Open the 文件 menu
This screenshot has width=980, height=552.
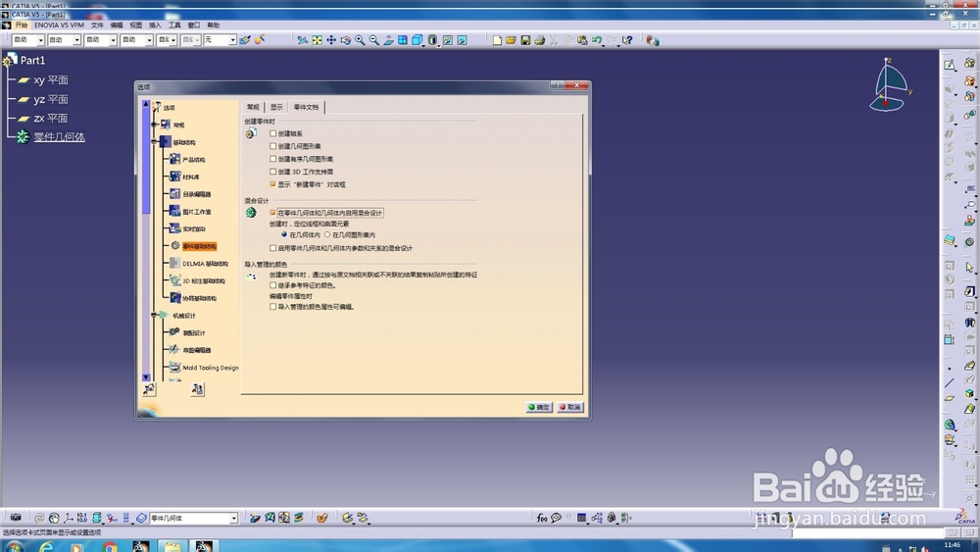pos(97,25)
